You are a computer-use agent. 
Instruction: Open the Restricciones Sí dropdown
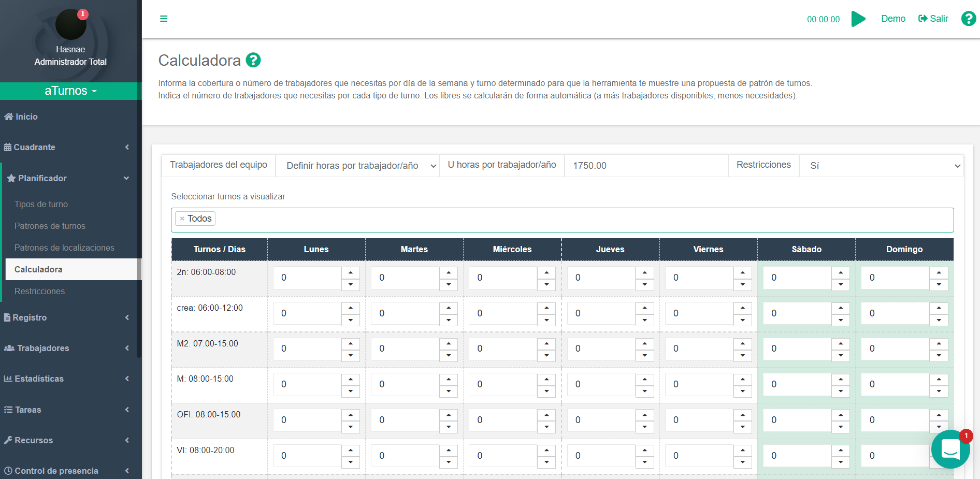coord(881,166)
